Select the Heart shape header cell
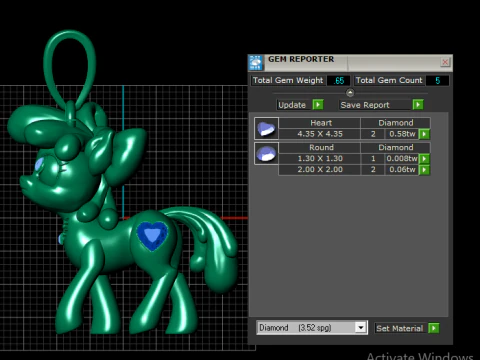 (x=320, y=123)
